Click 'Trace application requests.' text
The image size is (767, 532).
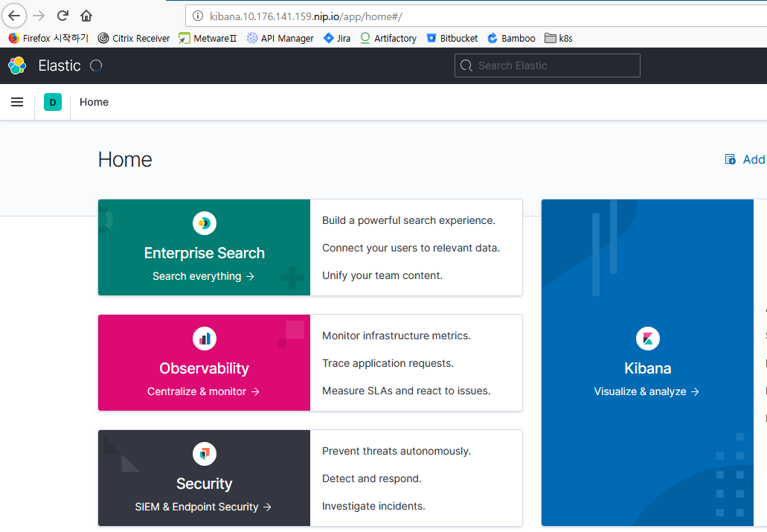[x=388, y=363]
